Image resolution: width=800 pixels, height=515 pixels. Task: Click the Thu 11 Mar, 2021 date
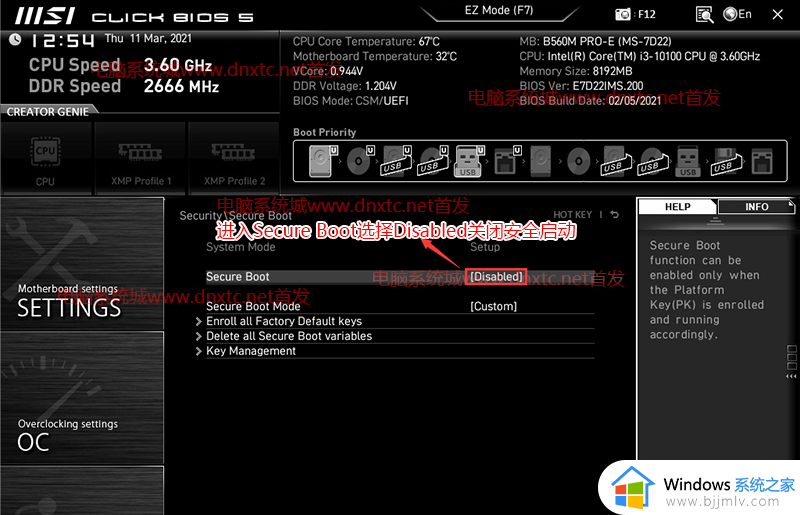click(148, 38)
